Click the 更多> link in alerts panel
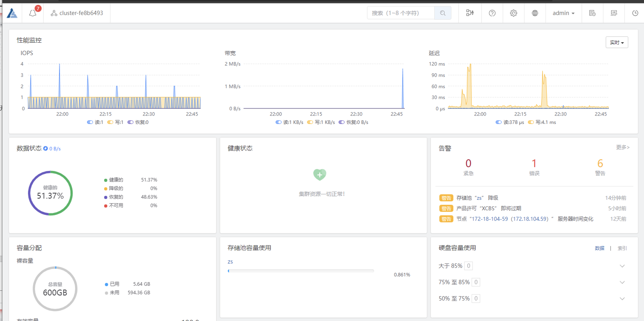The image size is (644, 321). click(x=623, y=147)
